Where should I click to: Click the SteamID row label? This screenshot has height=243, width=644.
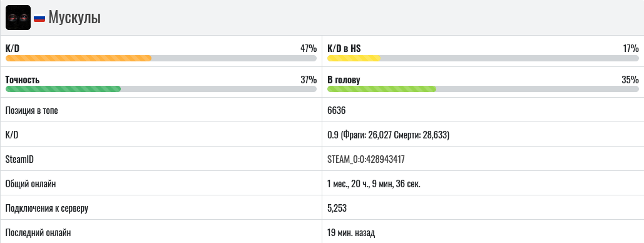pos(19,160)
